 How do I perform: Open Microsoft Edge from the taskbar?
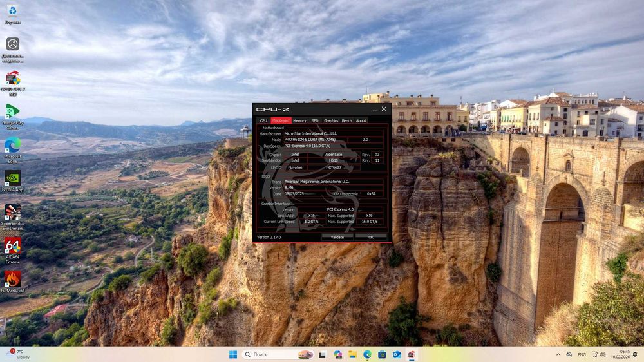(367, 354)
